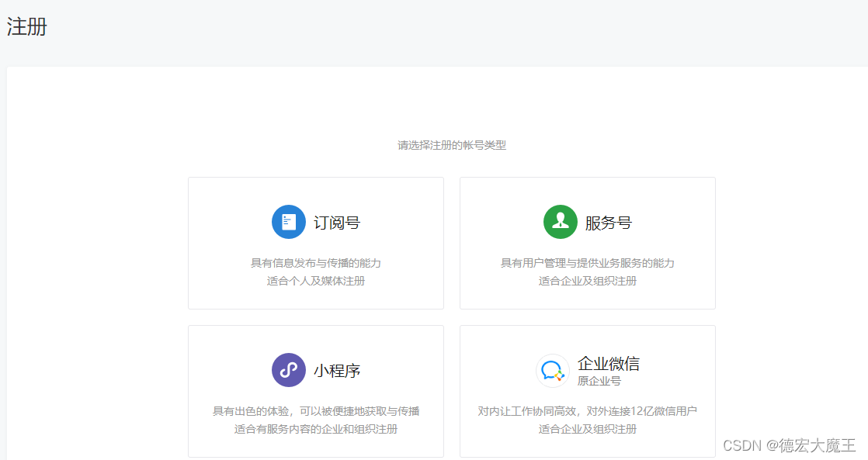Click the 企业微信 chat bubble icon

(553, 371)
